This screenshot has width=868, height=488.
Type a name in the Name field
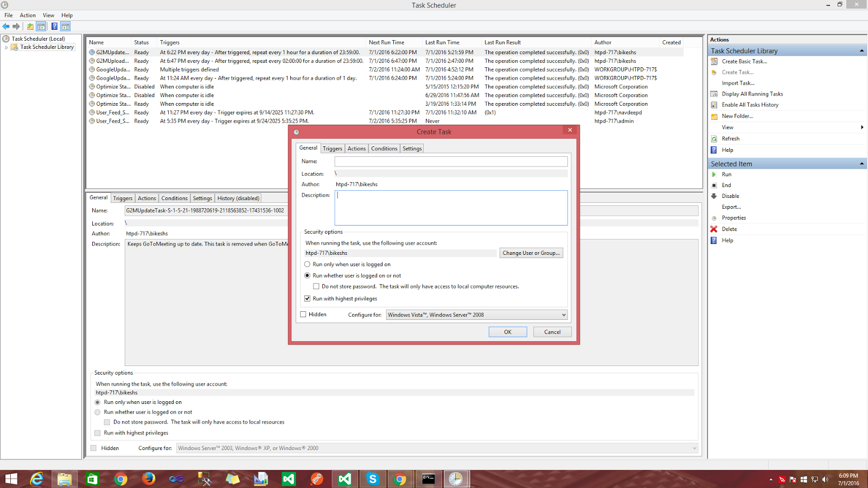click(450, 161)
